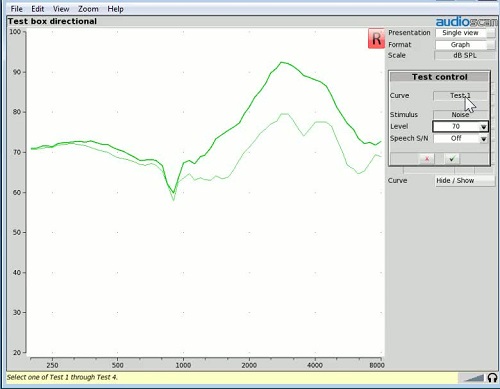
Task: Click the Speech S/N Off field
Action: pos(456,138)
